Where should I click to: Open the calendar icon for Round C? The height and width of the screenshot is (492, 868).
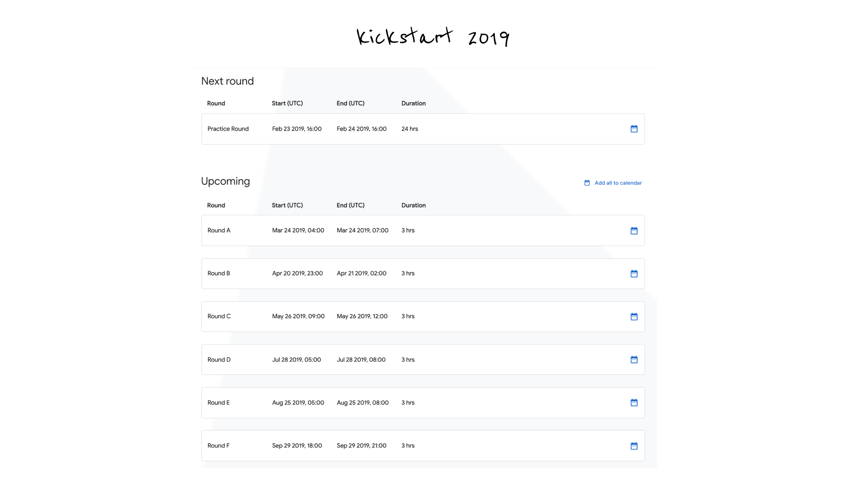point(634,316)
